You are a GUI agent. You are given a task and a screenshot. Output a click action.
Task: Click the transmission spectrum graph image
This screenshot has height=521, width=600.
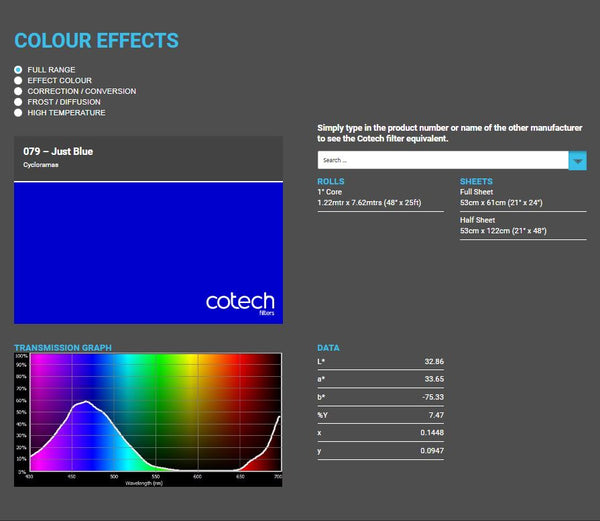148,418
